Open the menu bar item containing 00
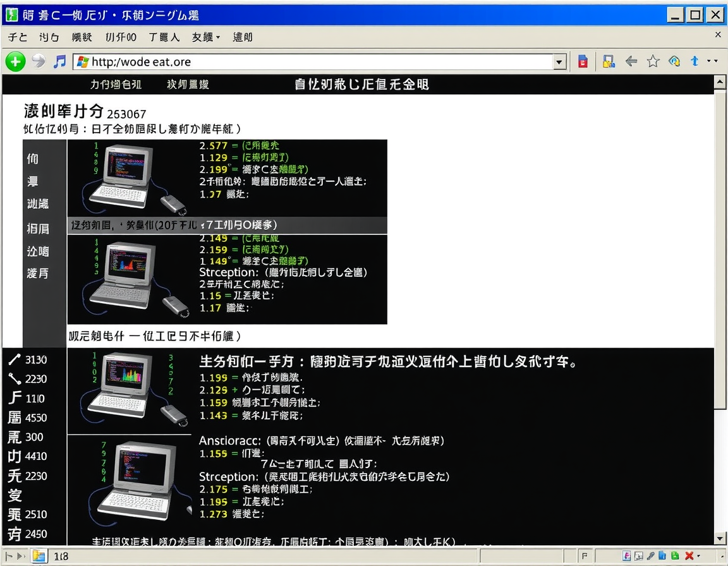The height and width of the screenshot is (566, 728). pyautogui.click(x=121, y=37)
